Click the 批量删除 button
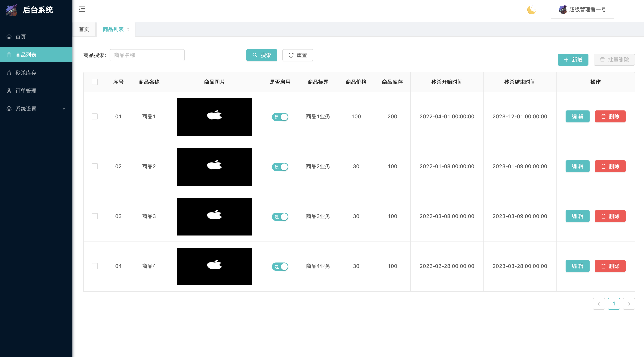 614,59
